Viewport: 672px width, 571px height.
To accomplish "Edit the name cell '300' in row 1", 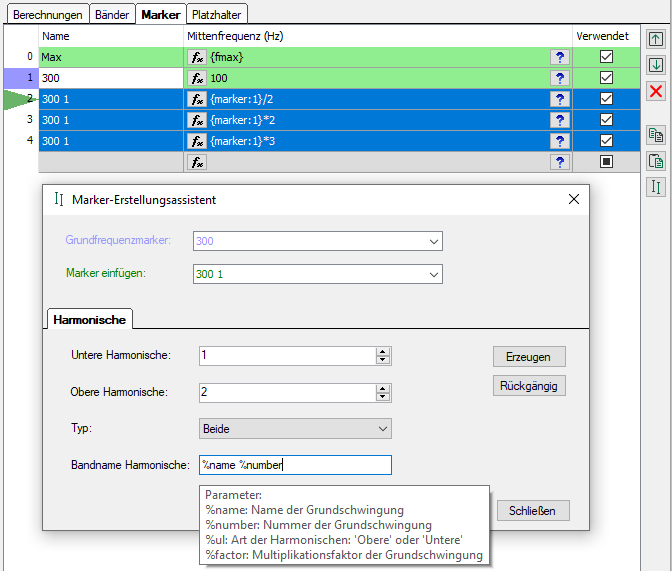I will pyautogui.click(x=111, y=78).
